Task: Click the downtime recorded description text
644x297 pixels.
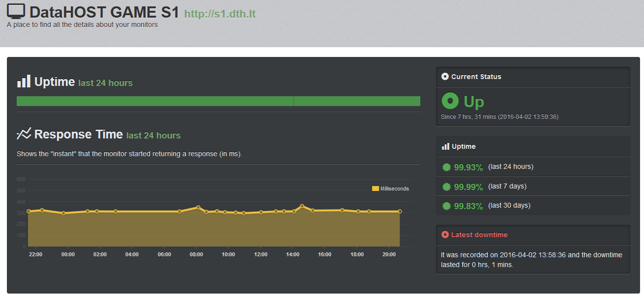Action: tap(532, 260)
